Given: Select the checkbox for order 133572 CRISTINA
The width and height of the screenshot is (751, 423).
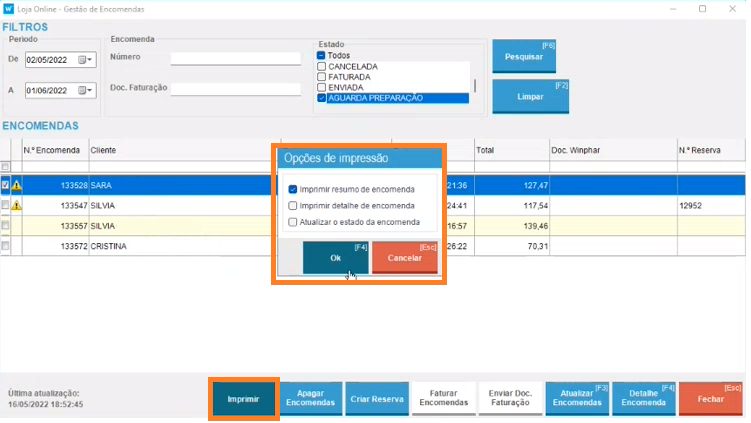Looking at the screenshot, I should click(x=6, y=245).
